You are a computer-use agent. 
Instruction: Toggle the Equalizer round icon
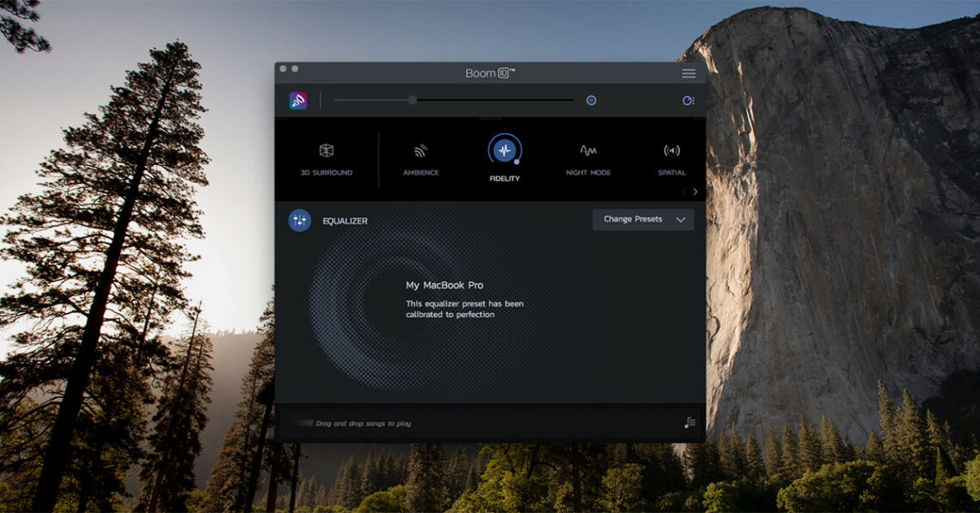[x=299, y=221]
